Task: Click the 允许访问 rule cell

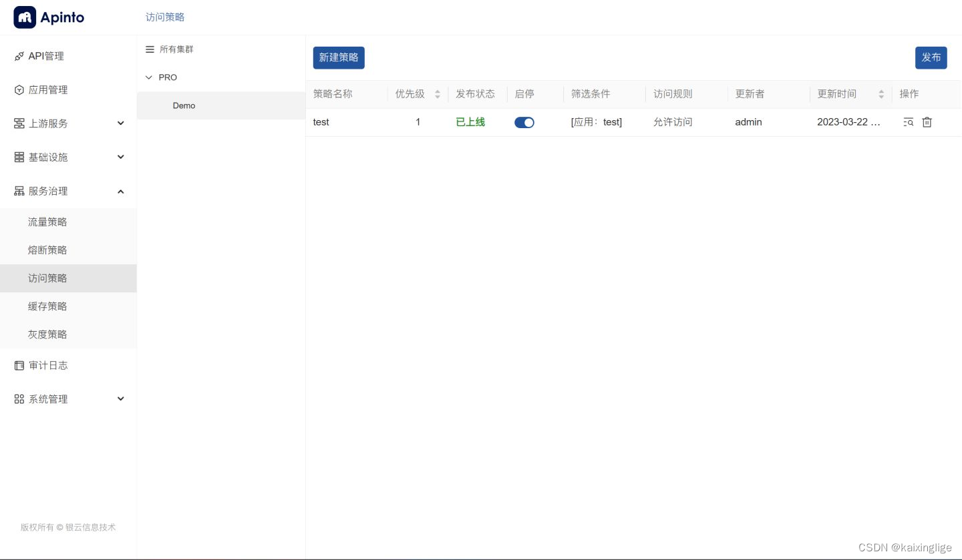Action: click(x=673, y=122)
